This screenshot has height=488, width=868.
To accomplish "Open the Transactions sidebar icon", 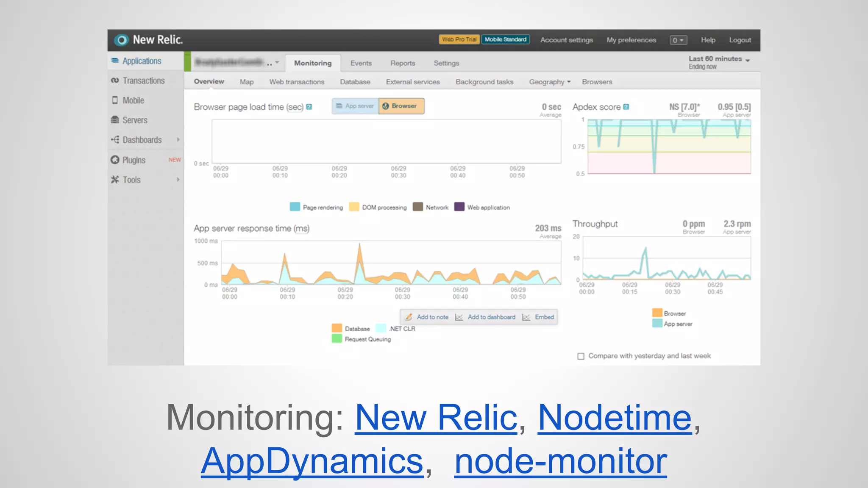I will click(115, 80).
